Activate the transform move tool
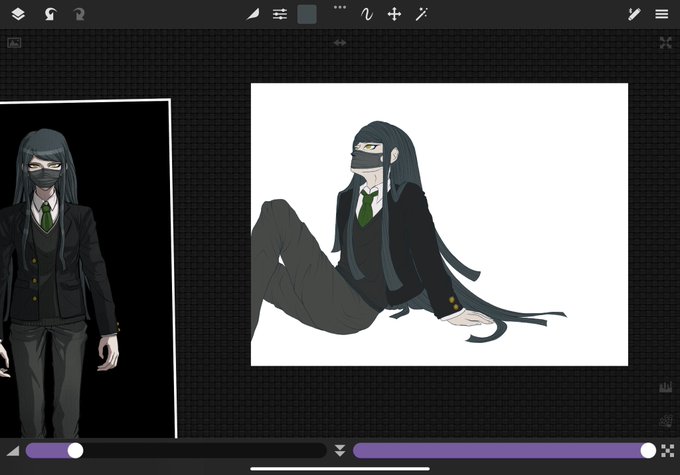 point(394,14)
